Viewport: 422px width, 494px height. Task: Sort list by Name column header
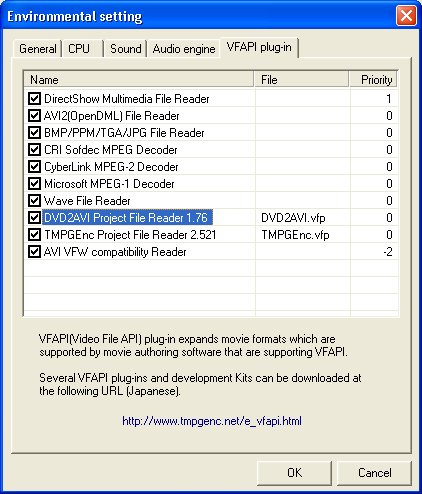(139, 80)
